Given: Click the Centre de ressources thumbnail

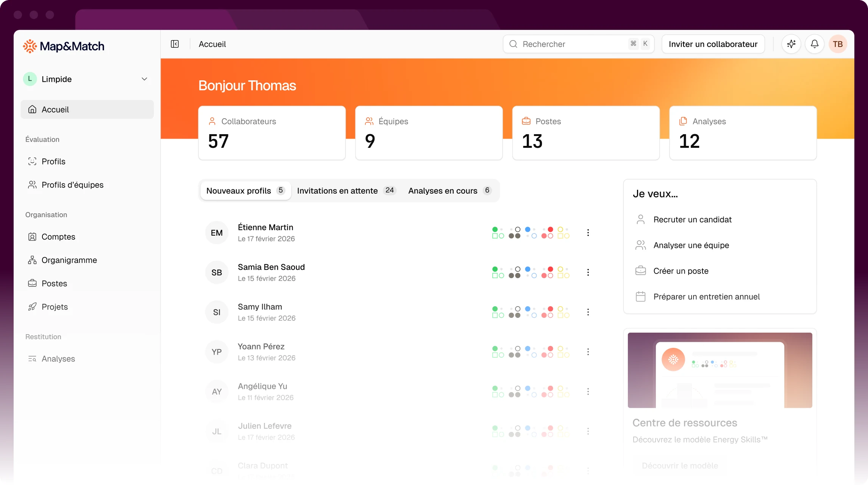Looking at the screenshot, I should pyautogui.click(x=720, y=370).
